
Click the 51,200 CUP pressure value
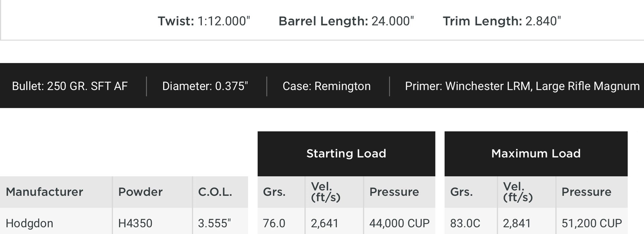pyautogui.click(x=592, y=223)
